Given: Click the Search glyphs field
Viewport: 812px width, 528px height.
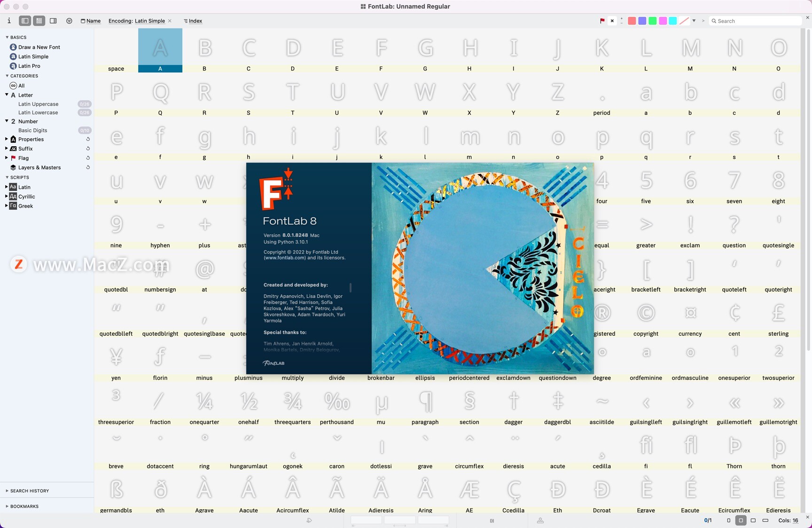Looking at the screenshot, I should (x=755, y=21).
